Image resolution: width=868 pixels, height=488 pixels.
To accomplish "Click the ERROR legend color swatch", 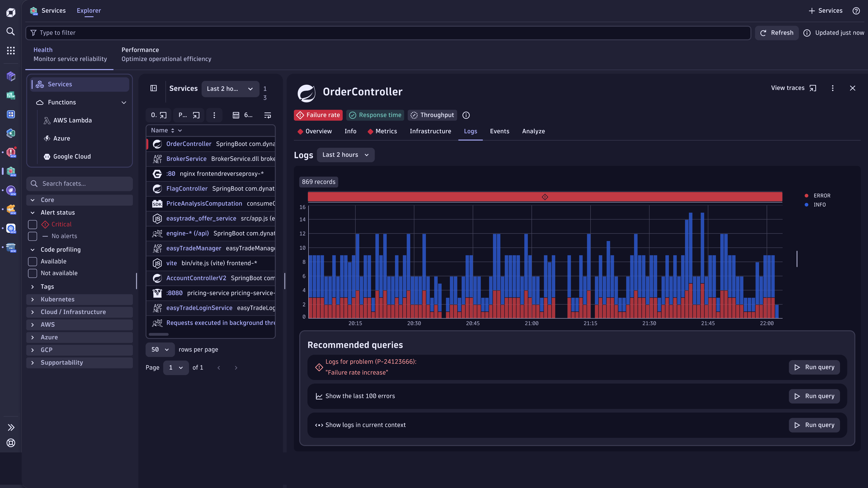I will coord(806,196).
